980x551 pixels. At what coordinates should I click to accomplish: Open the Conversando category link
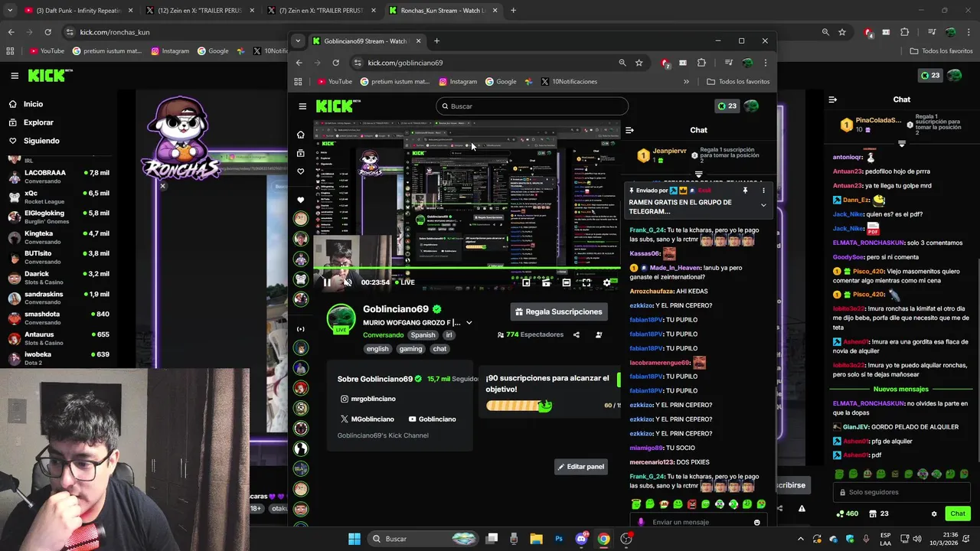click(383, 335)
